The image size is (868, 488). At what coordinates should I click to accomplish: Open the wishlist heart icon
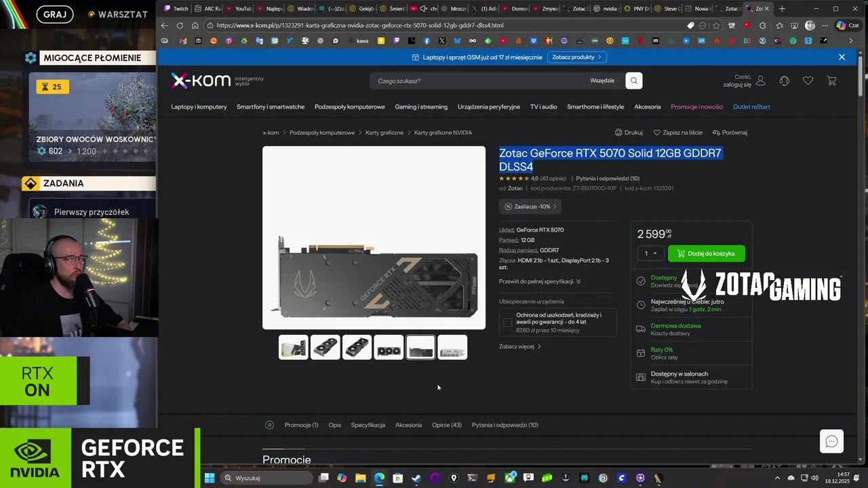[808, 81]
